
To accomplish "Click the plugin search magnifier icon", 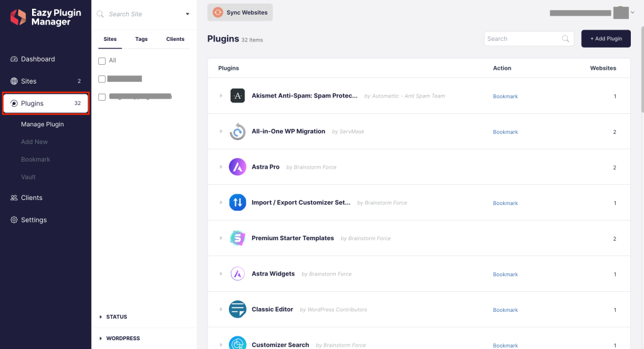I will 565,38.
